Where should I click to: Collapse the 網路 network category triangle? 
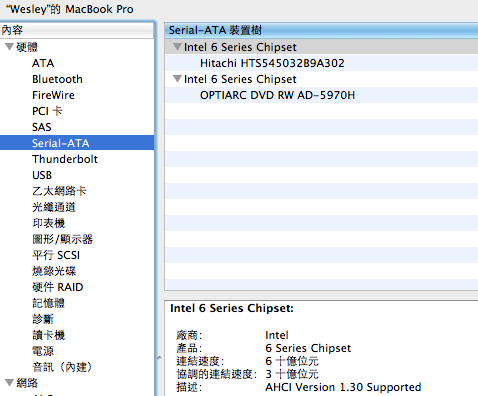click(9, 383)
